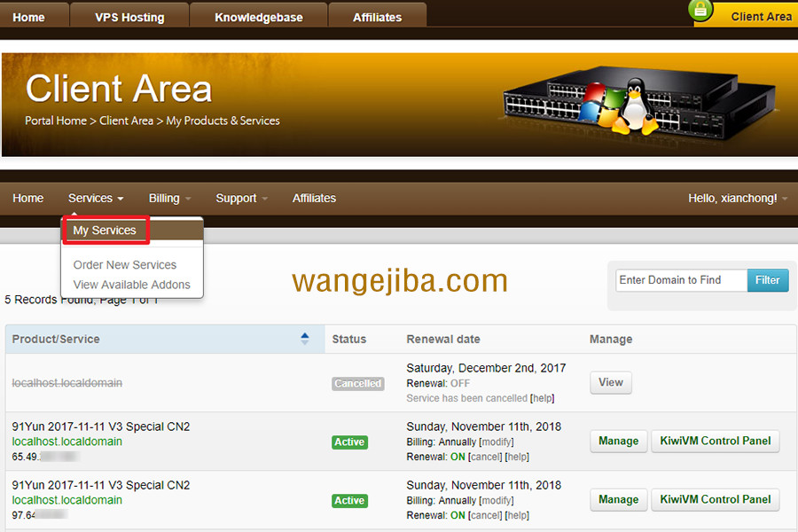Expand the Services dropdown menu
Image resolution: width=798 pixels, height=532 pixels.
click(x=96, y=198)
